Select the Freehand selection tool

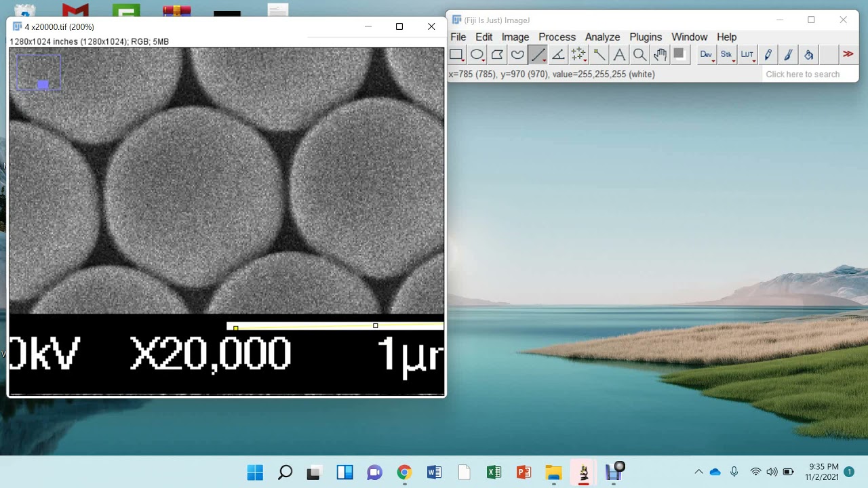[517, 55]
